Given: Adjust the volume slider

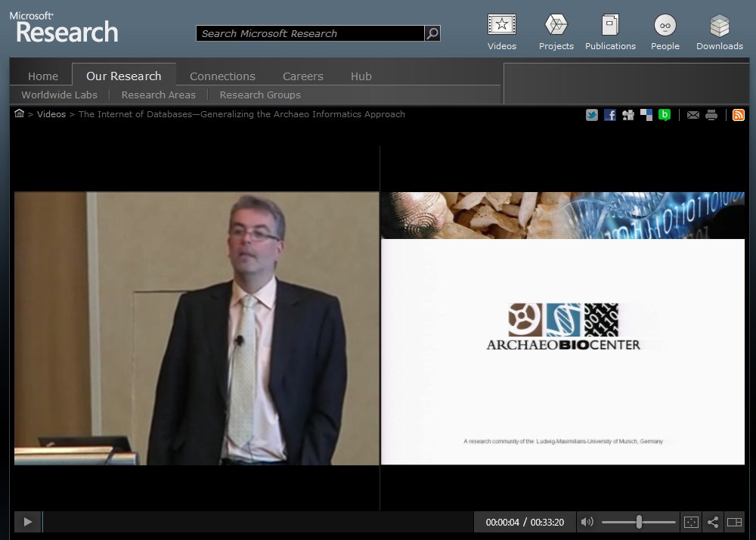Looking at the screenshot, I should (x=638, y=522).
